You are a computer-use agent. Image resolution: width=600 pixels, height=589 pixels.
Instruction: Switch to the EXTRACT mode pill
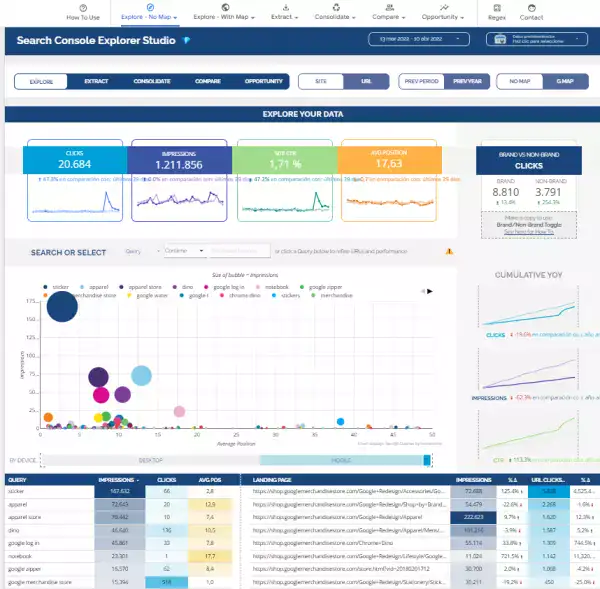click(96, 81)
